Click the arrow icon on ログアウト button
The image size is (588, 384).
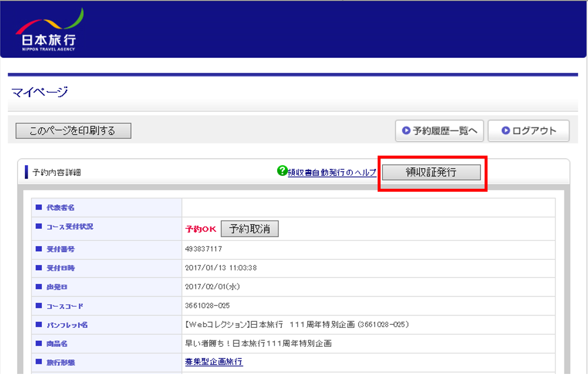pyautogui.click(x=506, y=131)
